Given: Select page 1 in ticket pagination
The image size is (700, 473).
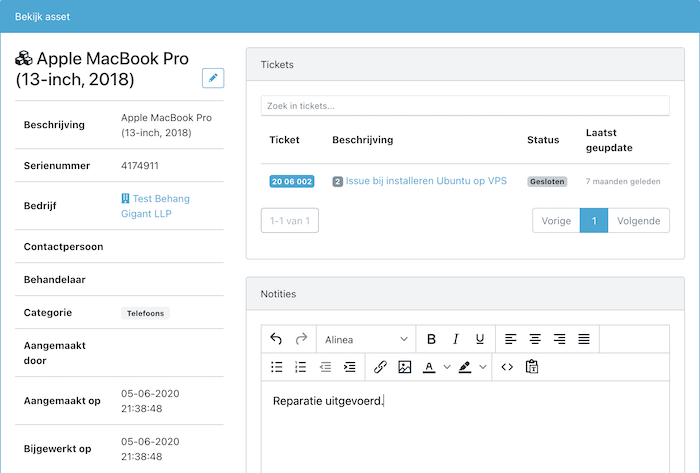Looking at the screenshot, I should point(594,220).
